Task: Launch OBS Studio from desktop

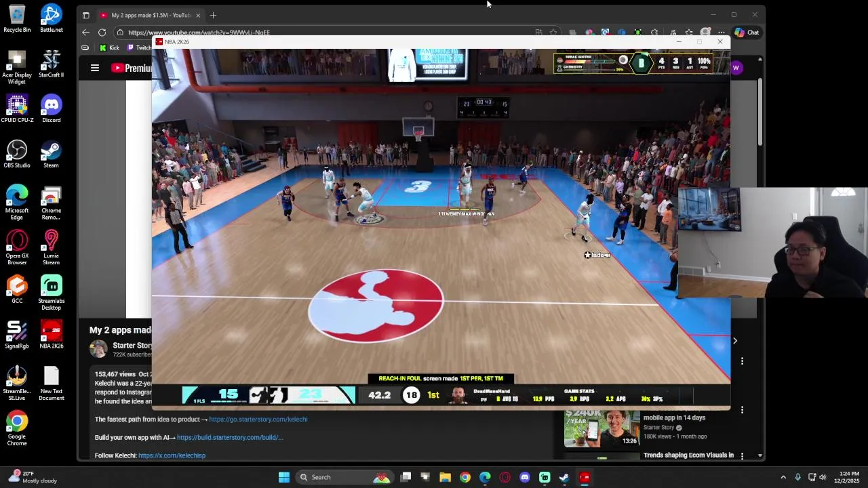Action: [17, 155]
